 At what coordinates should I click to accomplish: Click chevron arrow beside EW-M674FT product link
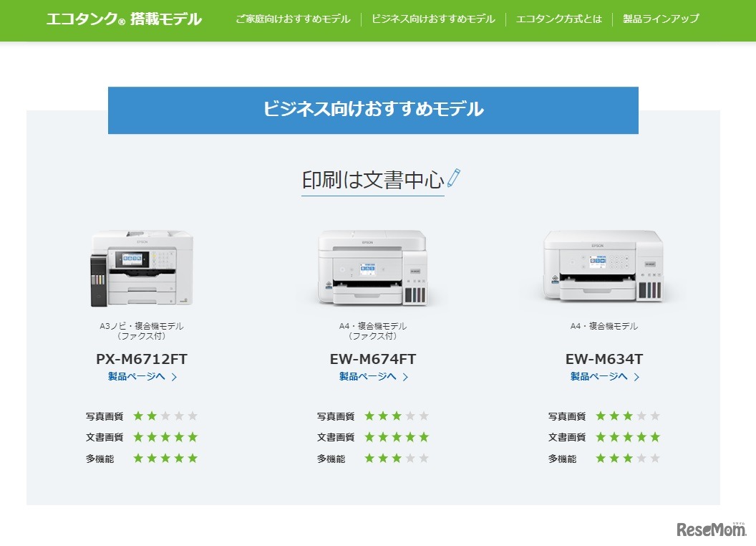[x=405, y=377]
